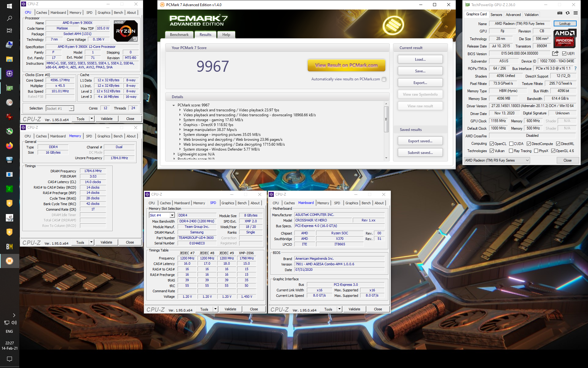Open the Benchmark tab in PCMark 7
Screen dimensions: 588x368
coord(179,35)
